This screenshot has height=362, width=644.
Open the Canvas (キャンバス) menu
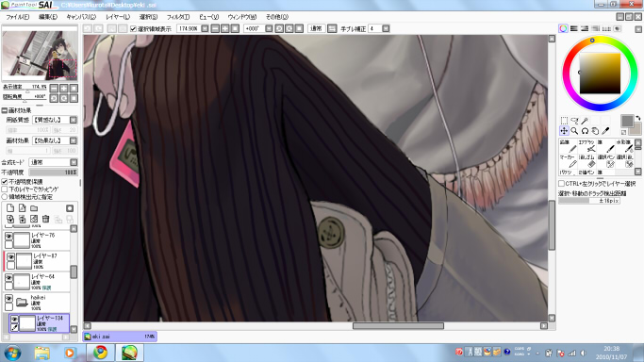click(x=81, y=17)
